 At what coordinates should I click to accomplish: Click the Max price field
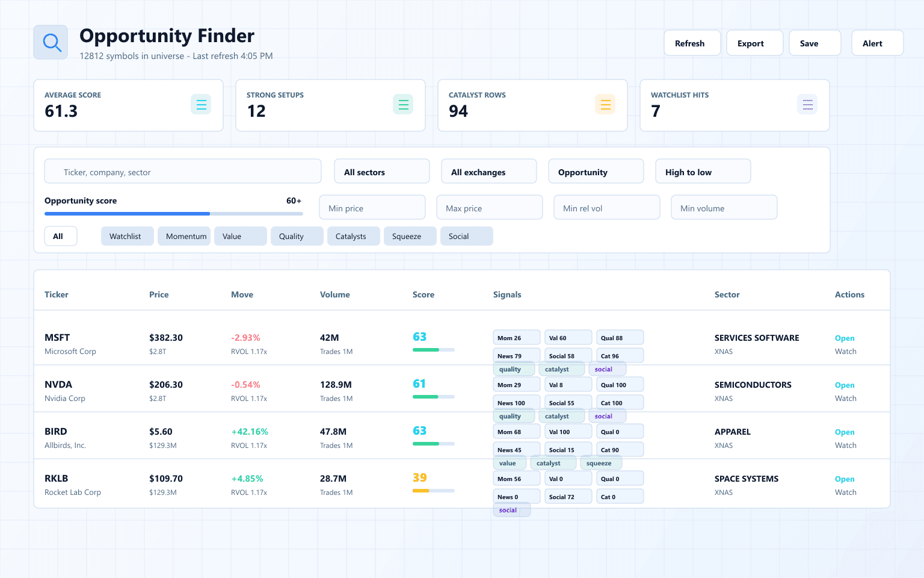point(490,207)
